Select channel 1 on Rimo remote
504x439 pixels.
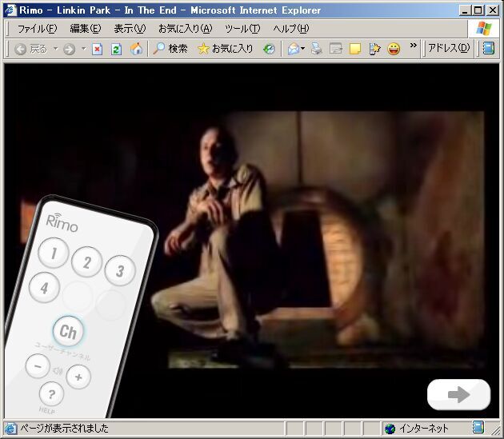coord(54,253)
